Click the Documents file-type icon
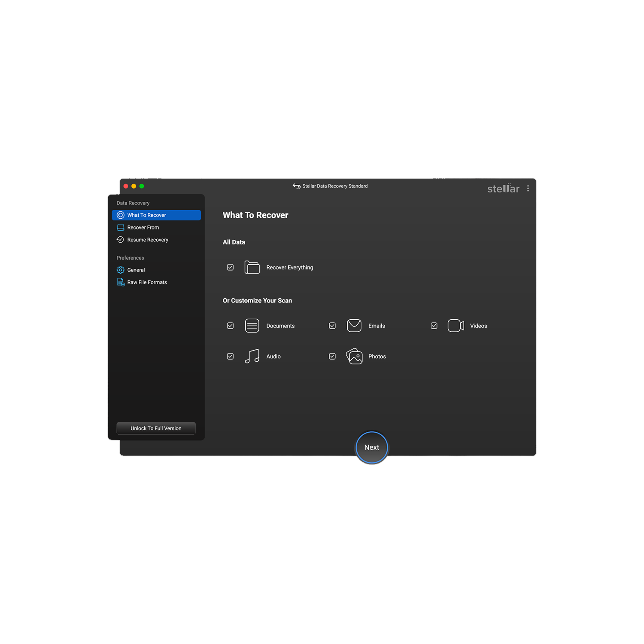The height and width of the screenshot is (644, 644). (x=252, y=325)
